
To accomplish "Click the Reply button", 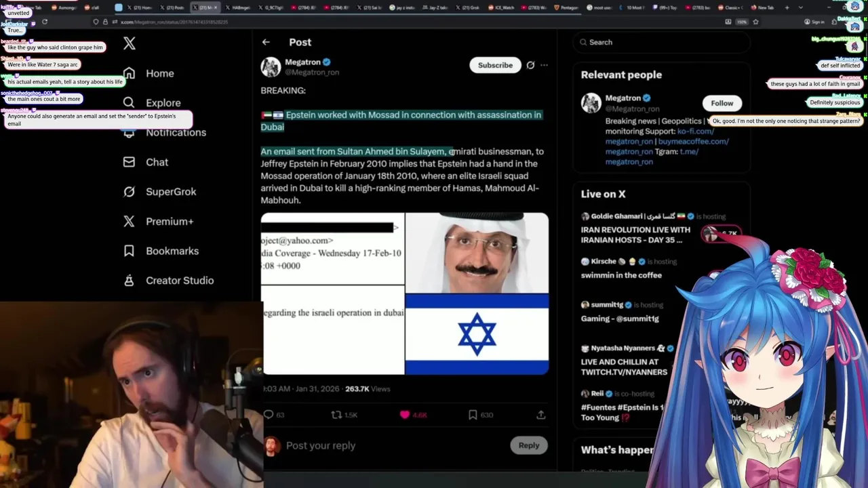I will pyautogui.click(x=529, y=445).
